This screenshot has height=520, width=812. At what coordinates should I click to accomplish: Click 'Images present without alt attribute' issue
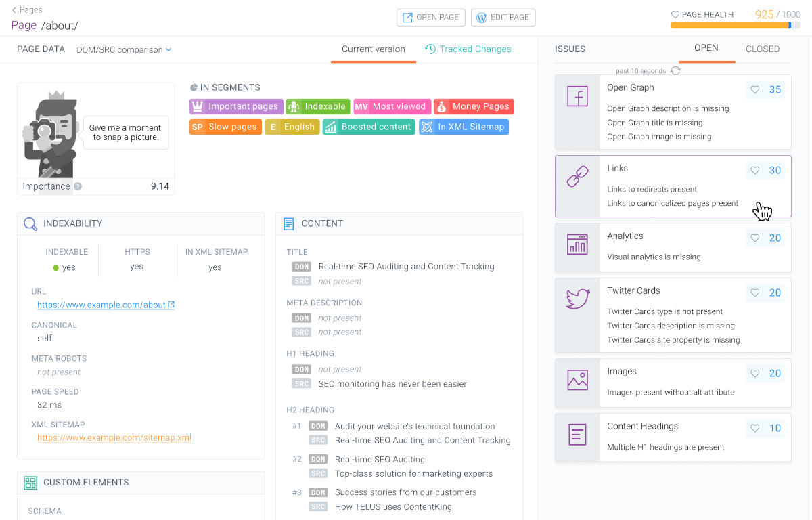[x=671, y=393]
